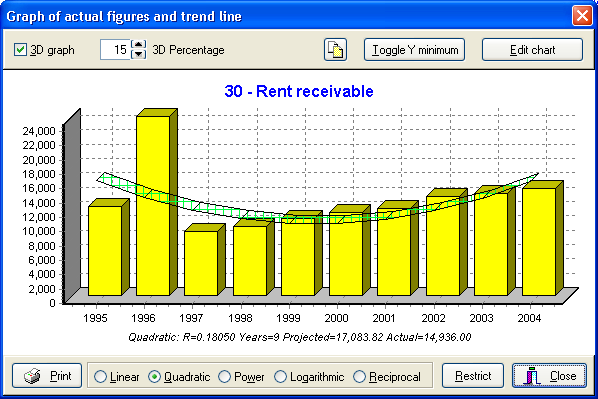Decrease 3D Percentage with down arrow
This screenshot has height=399, width=598.
coord(138,55)
